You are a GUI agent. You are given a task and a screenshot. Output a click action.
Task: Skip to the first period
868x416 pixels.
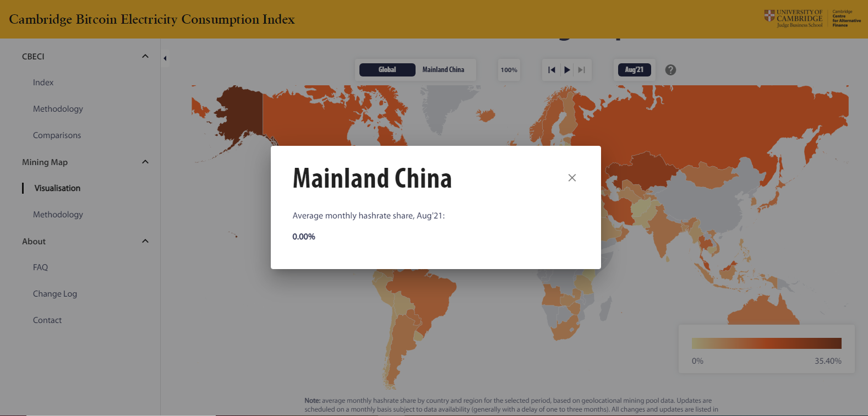coord(552,70)
